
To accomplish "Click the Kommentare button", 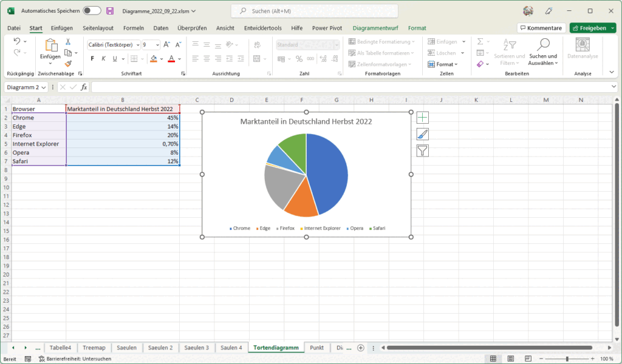I will pos(541,28).
